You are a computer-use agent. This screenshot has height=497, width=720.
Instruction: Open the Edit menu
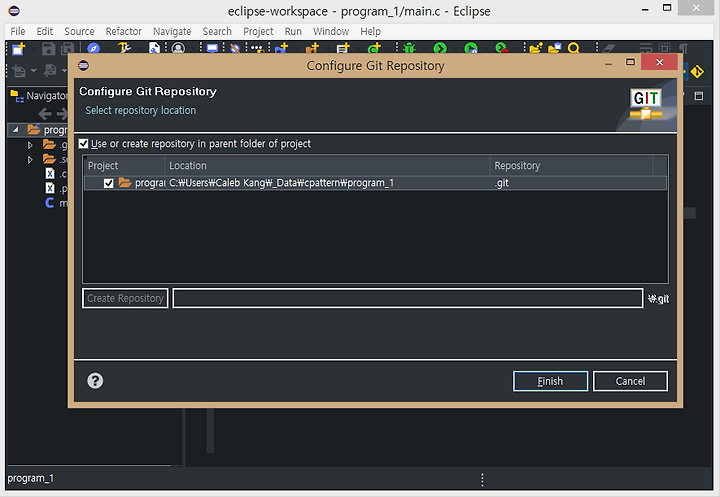pyautogui.click(x=45, y=31)
